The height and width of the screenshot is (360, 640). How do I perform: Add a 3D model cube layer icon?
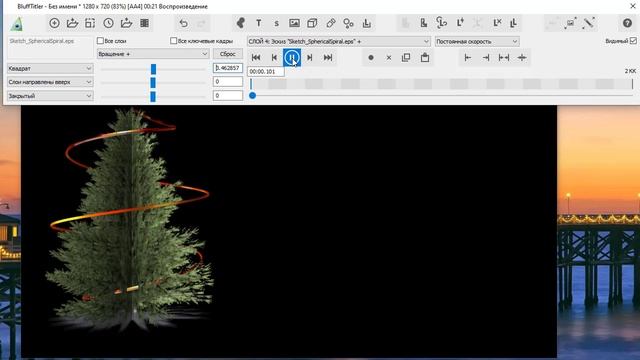point(312,23)
